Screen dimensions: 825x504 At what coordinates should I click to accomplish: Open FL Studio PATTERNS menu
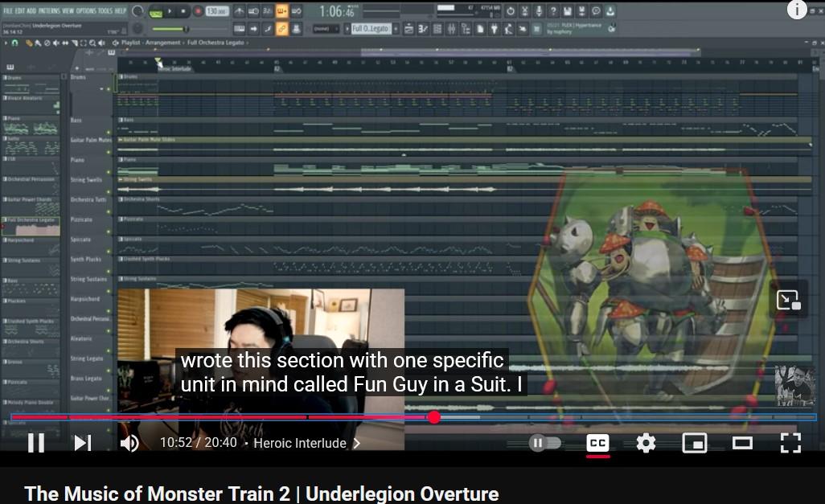[x=50, y=10]
